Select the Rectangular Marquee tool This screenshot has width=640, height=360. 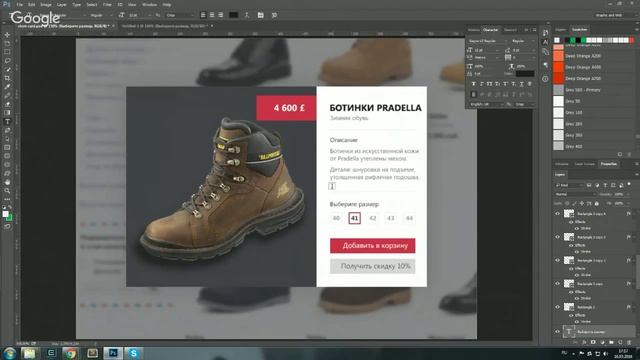7,52
